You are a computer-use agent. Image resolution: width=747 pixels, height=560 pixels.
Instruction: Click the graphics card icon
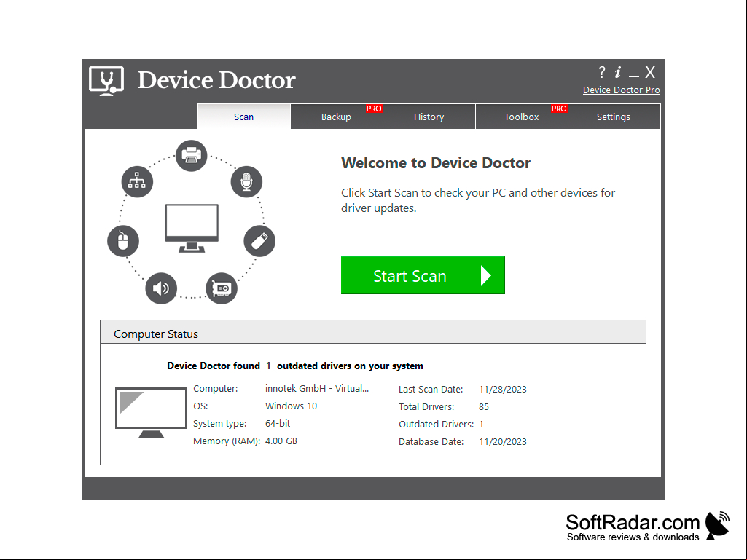coord(222,288)
